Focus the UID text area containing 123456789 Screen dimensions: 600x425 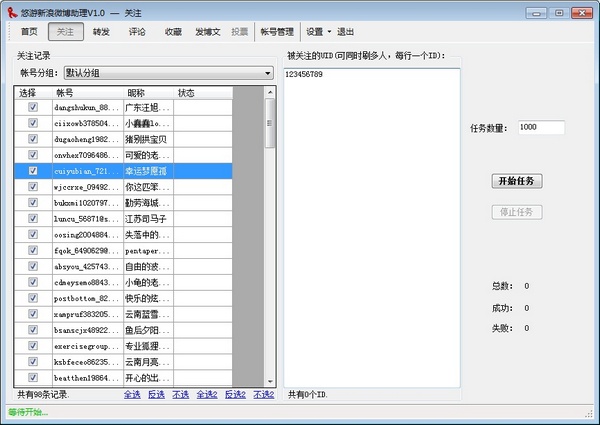click(372, 228)
